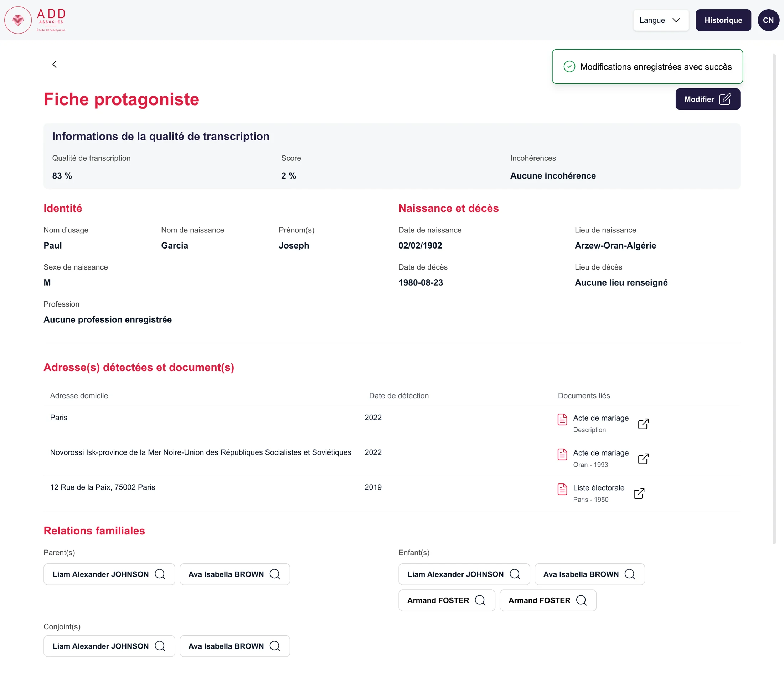Screen dimensions: 784x681
Task: Click the Acte de mariage Description link
Action: click(600, 423)
